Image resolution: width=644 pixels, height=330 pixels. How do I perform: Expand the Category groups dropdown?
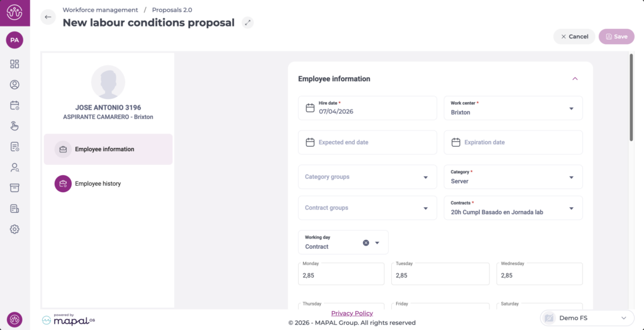(x=367, y=177)
